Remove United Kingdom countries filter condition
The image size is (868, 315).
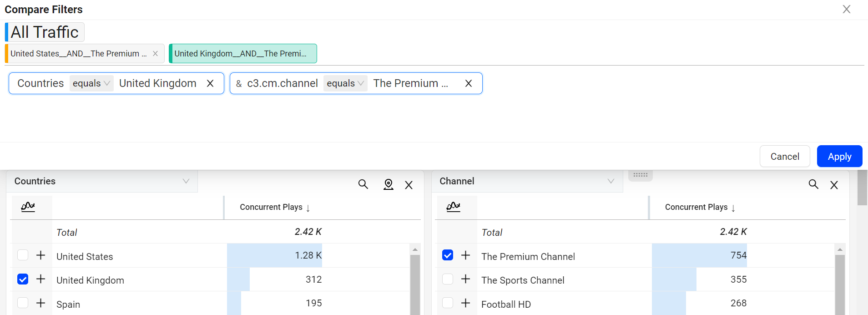210,83
